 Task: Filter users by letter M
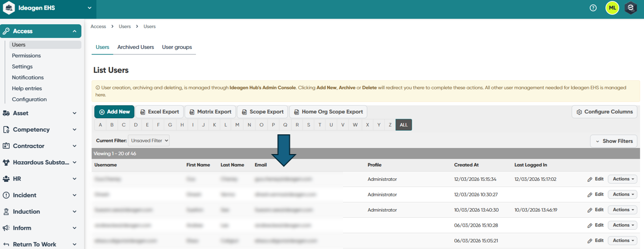pyautogui.click(x=237, y=125)
